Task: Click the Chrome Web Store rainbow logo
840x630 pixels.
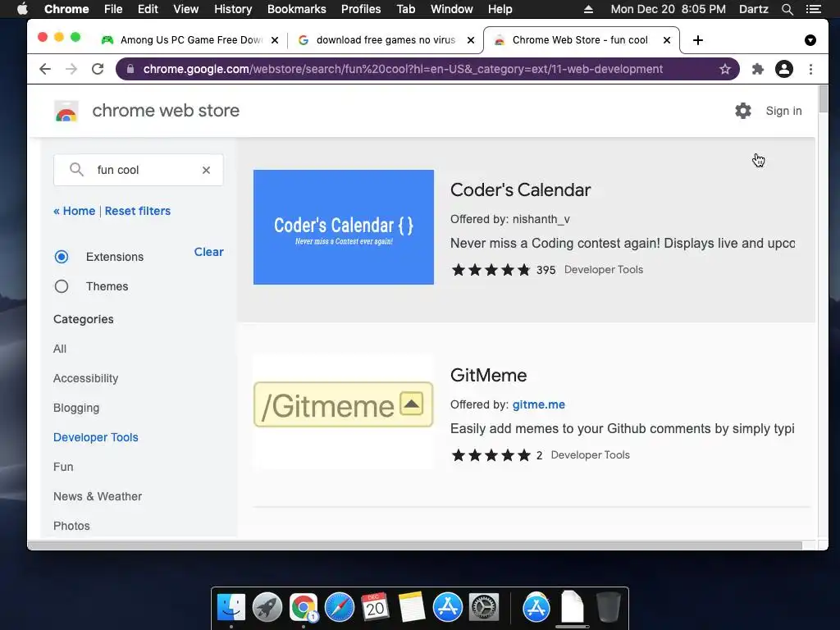Action: (66, 112)
